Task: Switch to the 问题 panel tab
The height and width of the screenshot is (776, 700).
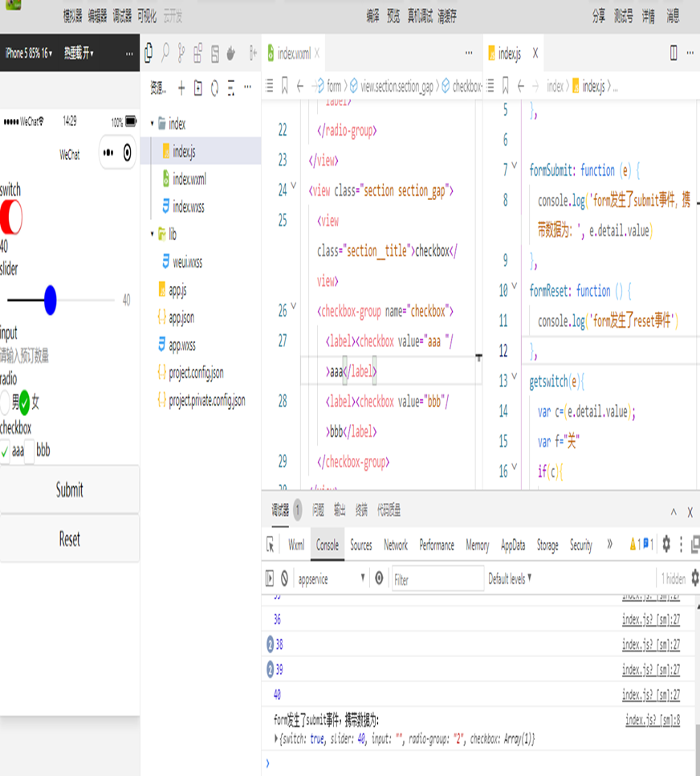Action: 318,510
